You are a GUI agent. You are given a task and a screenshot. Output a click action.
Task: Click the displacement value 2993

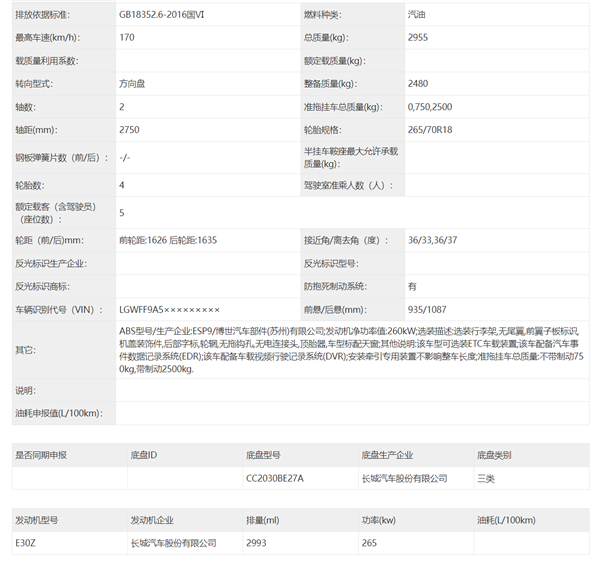coord(258,543)
